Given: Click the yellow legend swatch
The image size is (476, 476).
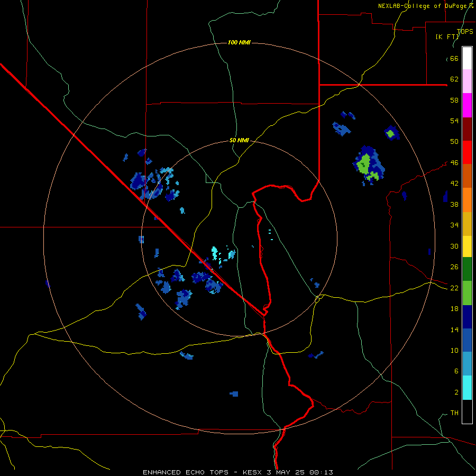Looking at the screenshot, I should click(467, 246).
